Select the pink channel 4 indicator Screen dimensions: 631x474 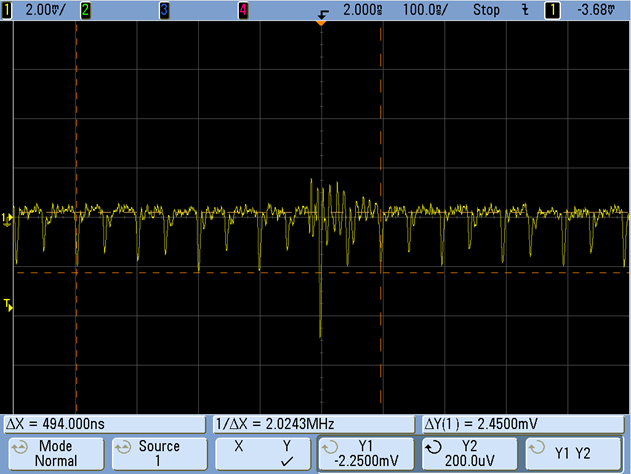click(243, 10)
